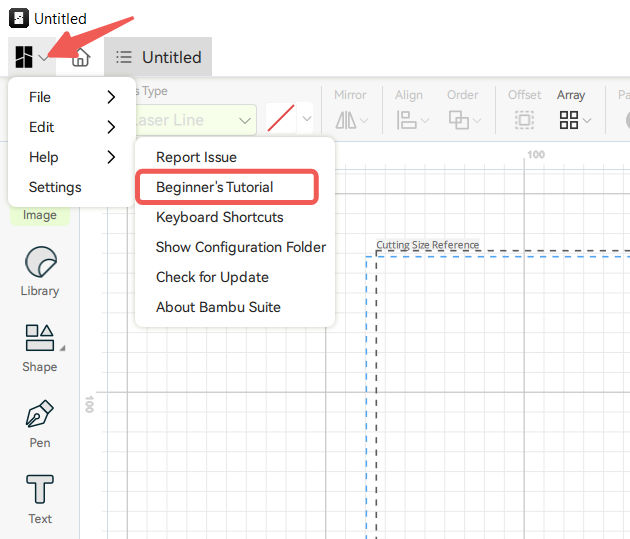Expand the Mirror options arrow
Image resolution: width=630 pixels, height=539 pixels.
pyautogui.click(x=364, y=120)
